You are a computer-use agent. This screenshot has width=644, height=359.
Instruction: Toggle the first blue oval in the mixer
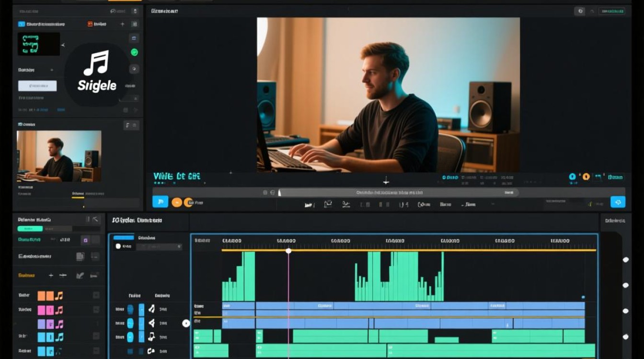point(130,309)
